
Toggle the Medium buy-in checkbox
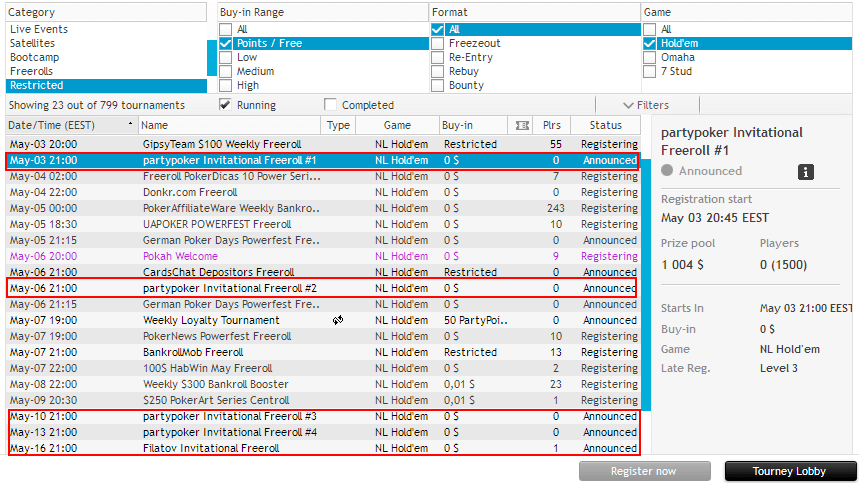(x=226, y=72)
